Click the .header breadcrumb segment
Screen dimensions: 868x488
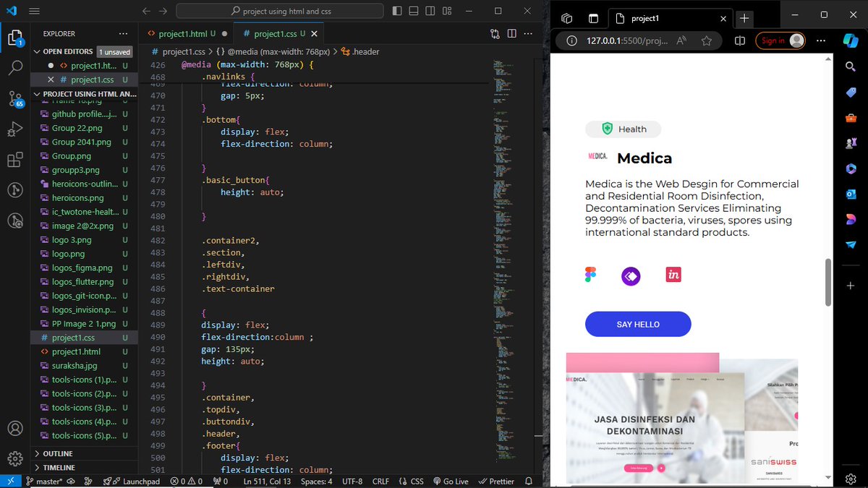tap(361, 51)
